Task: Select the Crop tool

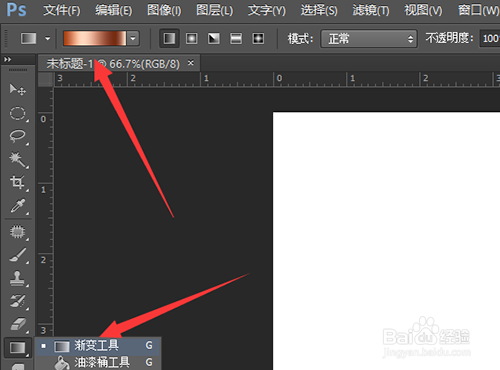Action: tap(17, 182)
